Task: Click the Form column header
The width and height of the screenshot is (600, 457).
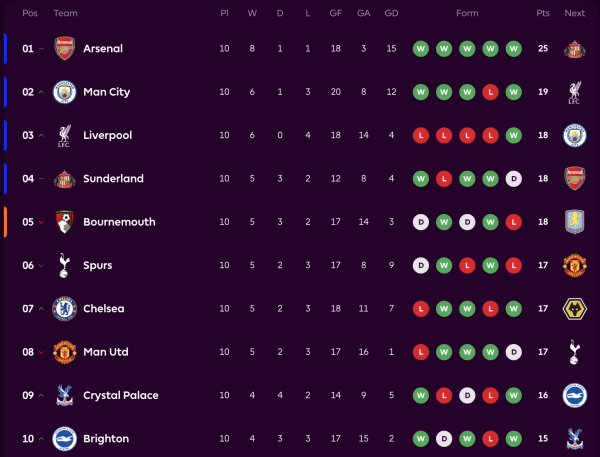Action: (x=467, y=14)
